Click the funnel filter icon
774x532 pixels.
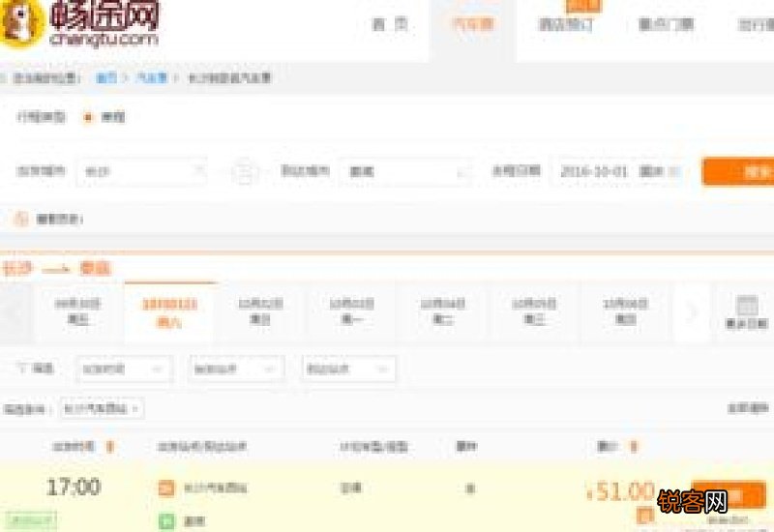(x=22, y=369)
